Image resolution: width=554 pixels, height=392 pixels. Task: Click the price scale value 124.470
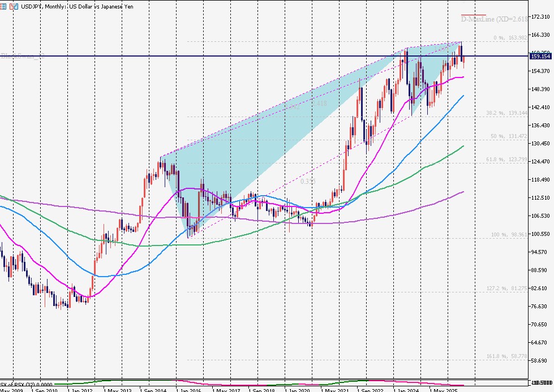tap(541, 161)
